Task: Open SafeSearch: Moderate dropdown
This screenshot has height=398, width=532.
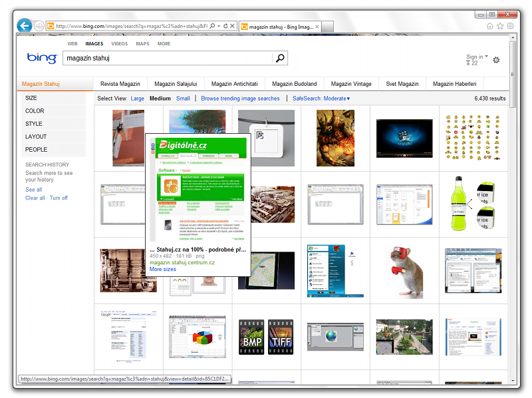Action: tap(321, 99)
